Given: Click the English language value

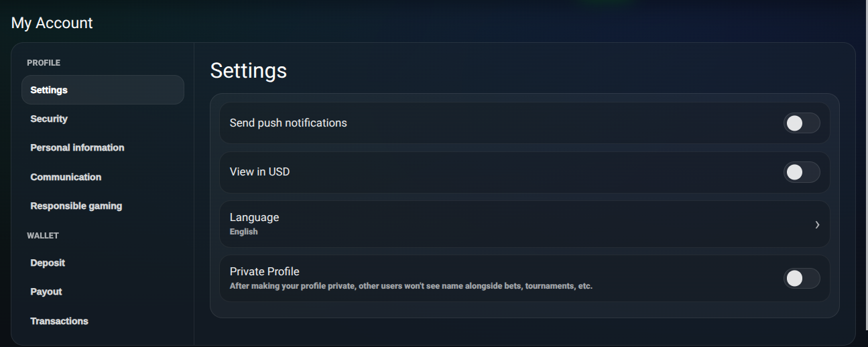Looking at the screenshot, I should [x=243, y=232].
